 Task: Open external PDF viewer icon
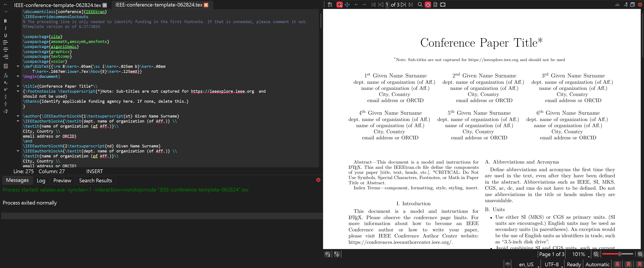pos(330,5)
